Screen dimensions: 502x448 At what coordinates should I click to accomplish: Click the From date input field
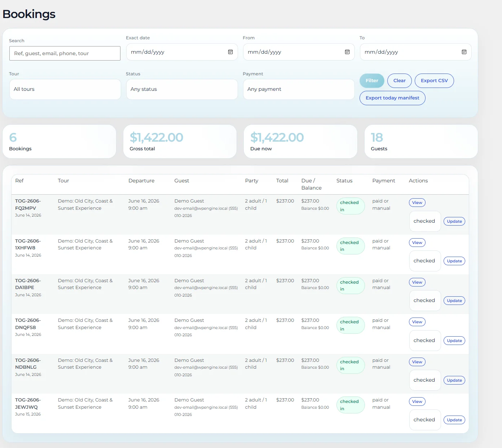[x=299, y=52]
